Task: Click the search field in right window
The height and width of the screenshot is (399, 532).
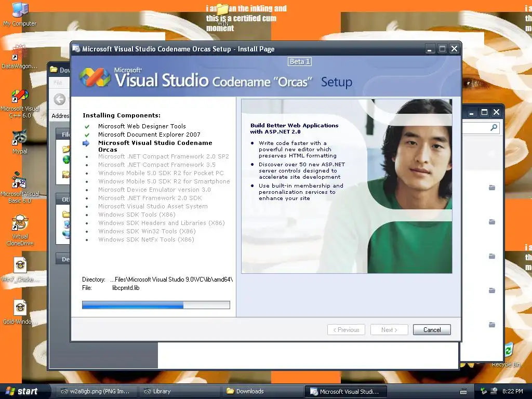Action: click(480, 128)
